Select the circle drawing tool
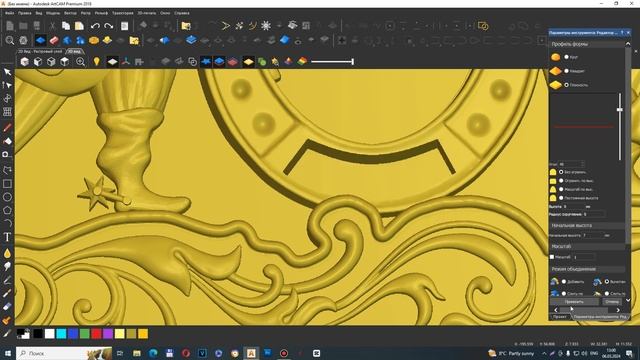Screen dimensions: 640x360 [7, 197]
